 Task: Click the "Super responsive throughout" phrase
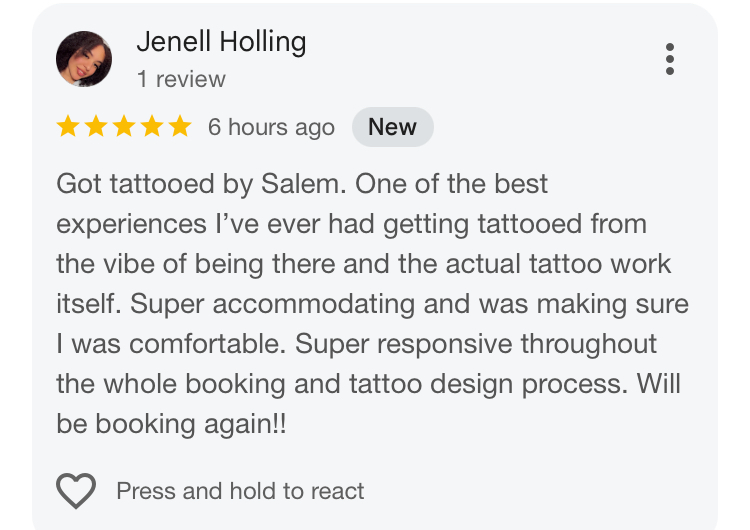(517, 344)
